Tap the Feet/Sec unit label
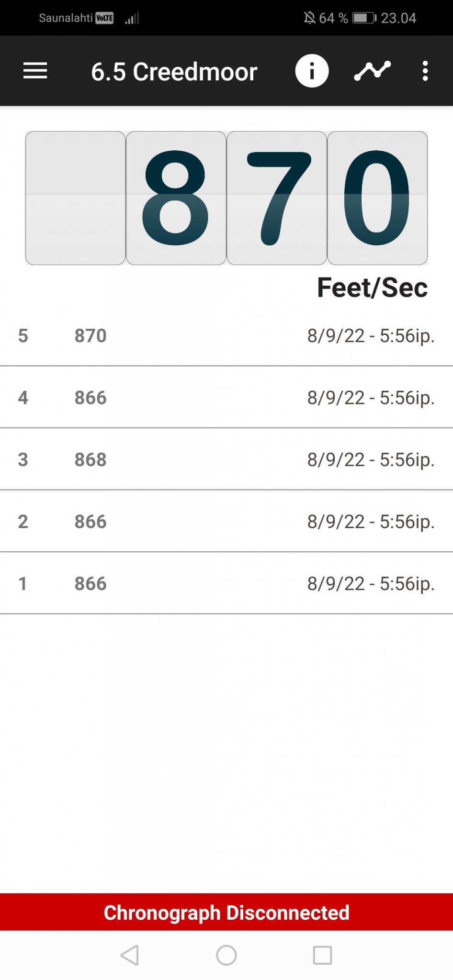 (x=372, y=288)
